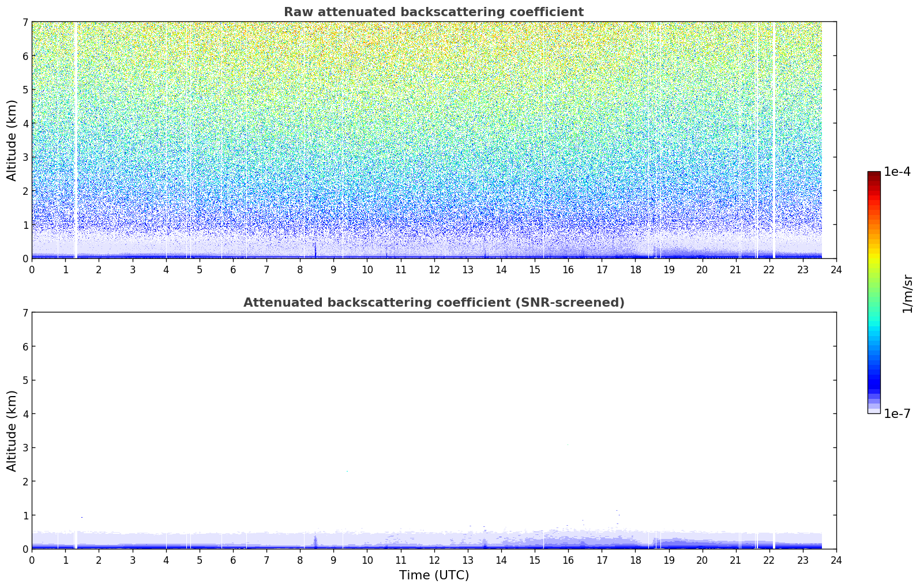Click the 0 tick on bottom plot's time axis
This screenshot has width=920, height=588.
(x=32, y=560)
